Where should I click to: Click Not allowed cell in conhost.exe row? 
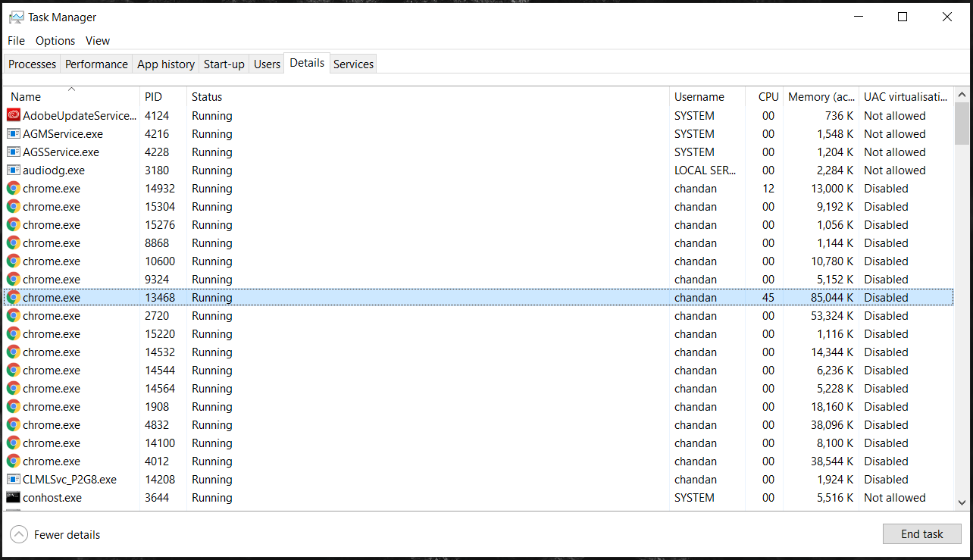click(x=895, y=498)
